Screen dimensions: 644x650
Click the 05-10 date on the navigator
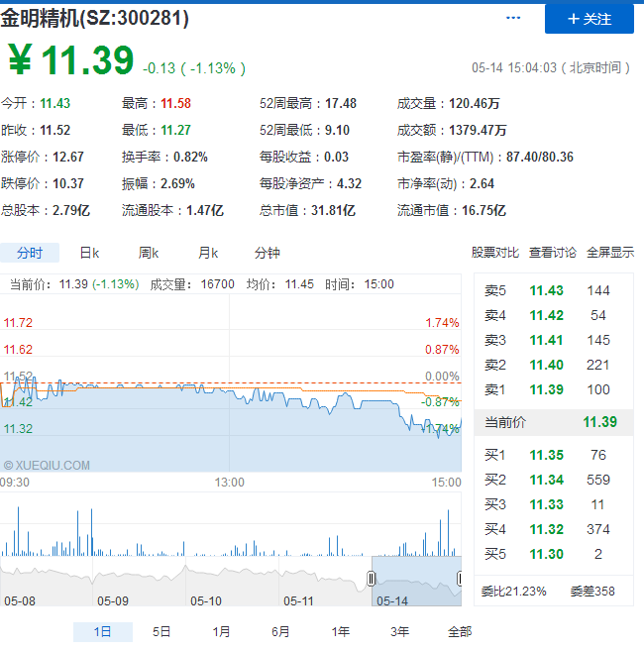pyautogui.click(x=206, y=600)
